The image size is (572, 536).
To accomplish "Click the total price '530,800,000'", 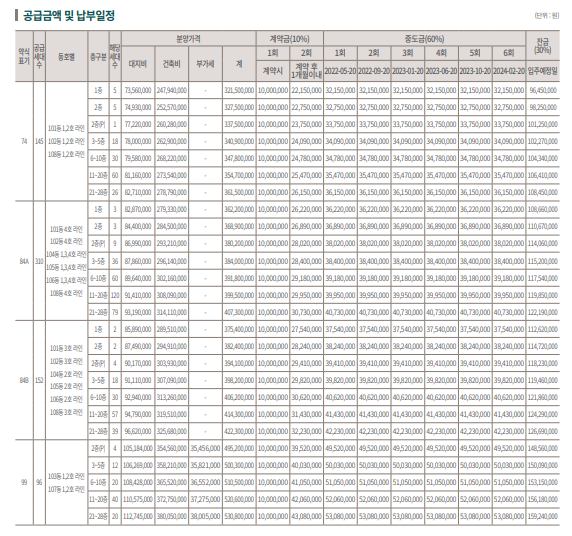I will tap(239, 516).
